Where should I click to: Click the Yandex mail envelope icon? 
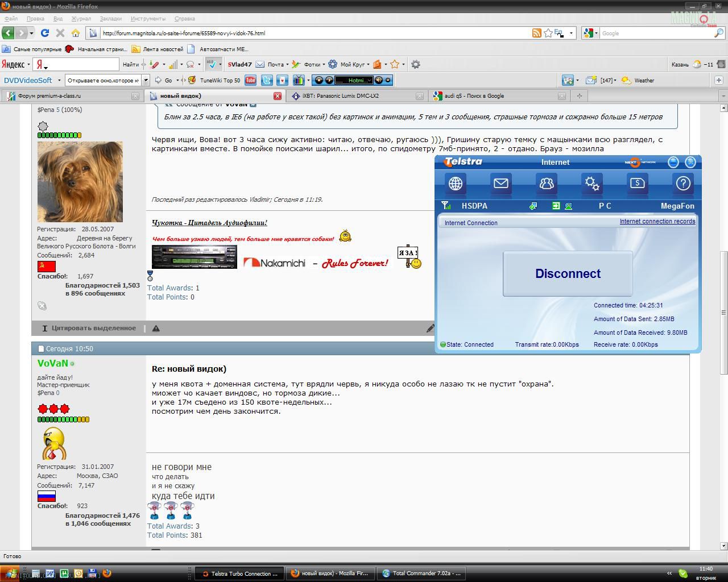click(260, 64)
